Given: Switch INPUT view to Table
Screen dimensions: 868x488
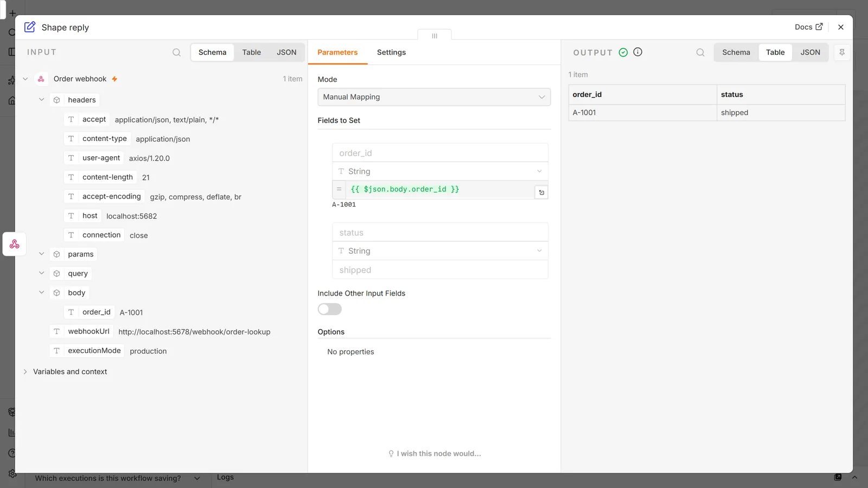Looking at the screenshot, I should [x=251, y=53].
